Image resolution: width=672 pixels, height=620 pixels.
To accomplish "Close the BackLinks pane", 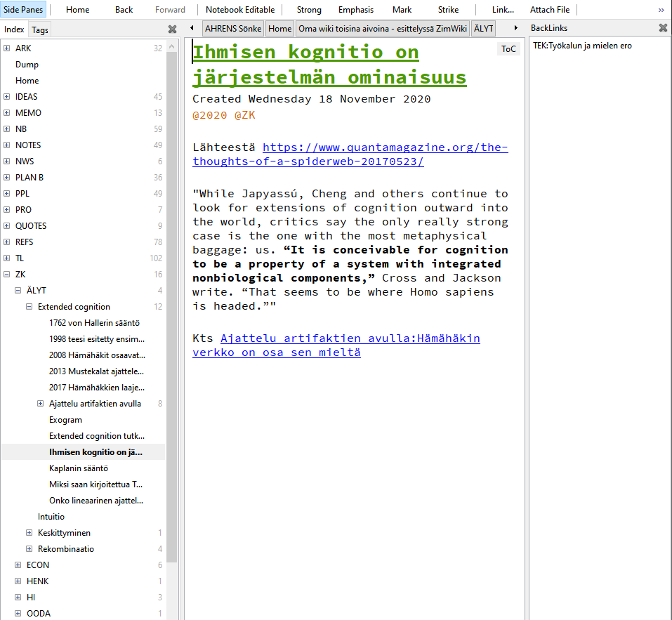I will (x=663, y=28).
